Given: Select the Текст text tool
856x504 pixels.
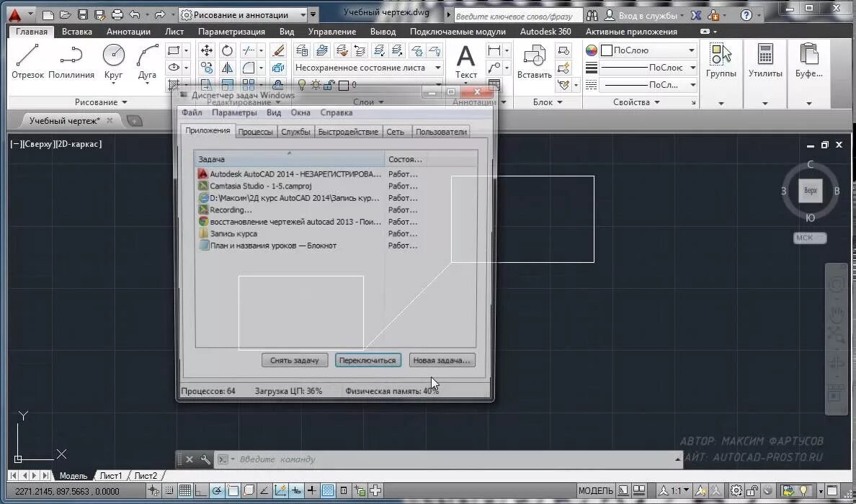Looking at the screenshot, I should click(465, 62).
